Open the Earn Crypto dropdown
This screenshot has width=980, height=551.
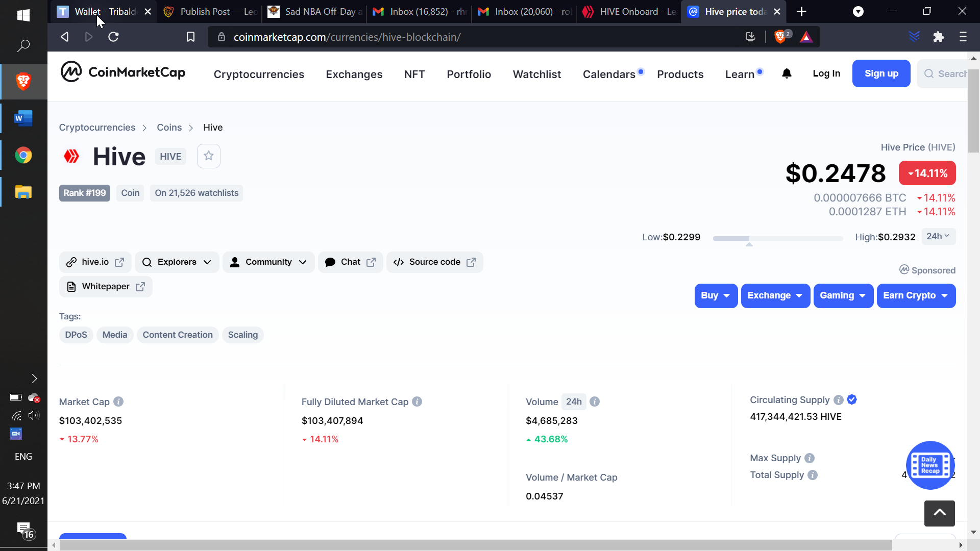(x=916, y=296)
